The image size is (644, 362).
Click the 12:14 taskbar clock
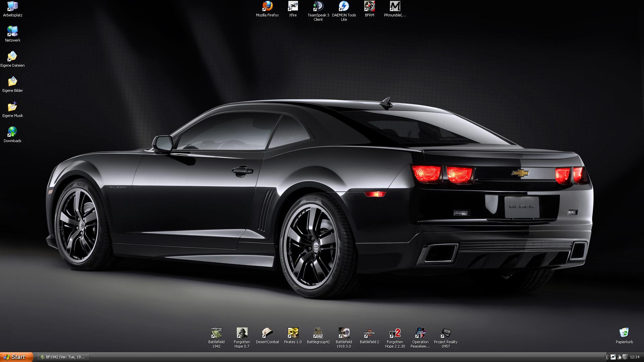pyautogui.click(x=635, y=357)
